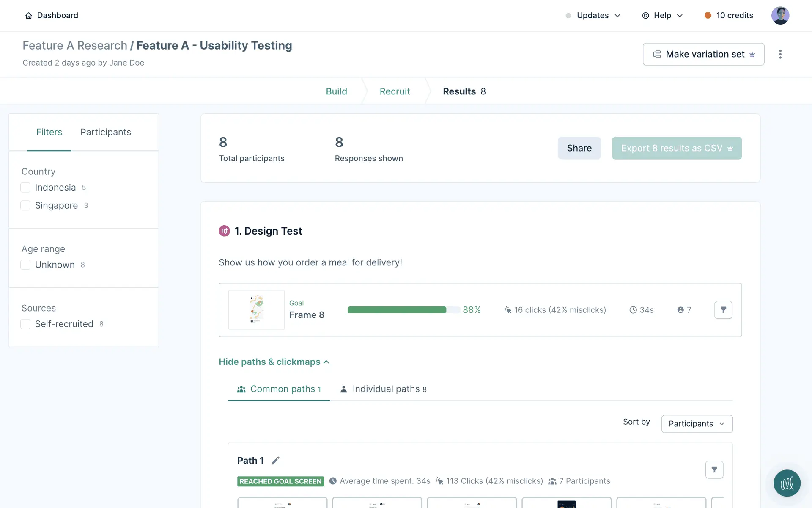This screenshot has width=812, height=508.
Task: Check the Singapore country filter
Action: click(25, 206)
